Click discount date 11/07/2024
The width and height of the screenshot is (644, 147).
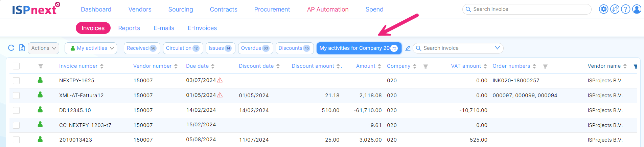coord(254,140)
